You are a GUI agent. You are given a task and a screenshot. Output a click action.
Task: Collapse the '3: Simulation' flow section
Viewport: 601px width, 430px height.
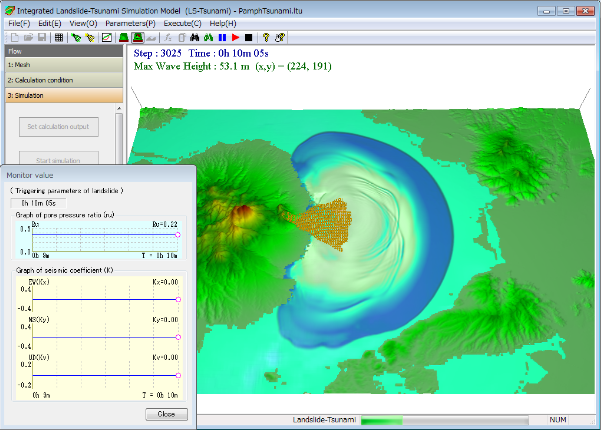click(62, 95)
